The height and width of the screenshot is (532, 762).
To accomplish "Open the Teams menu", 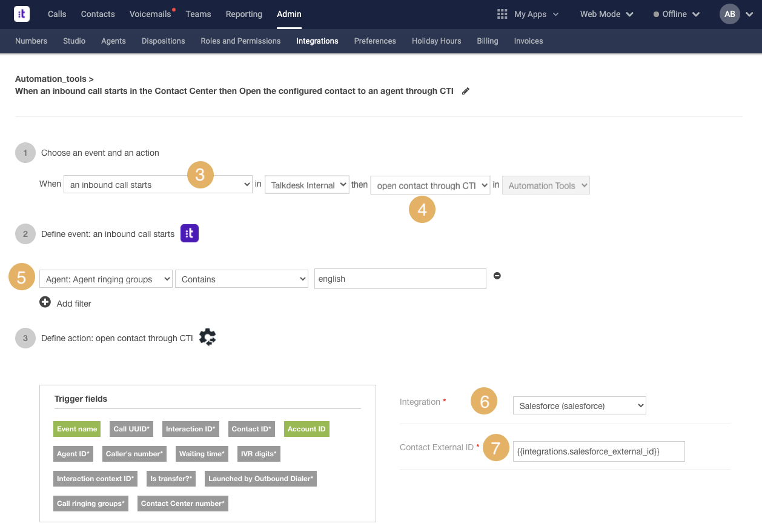I will click(198, 14).
